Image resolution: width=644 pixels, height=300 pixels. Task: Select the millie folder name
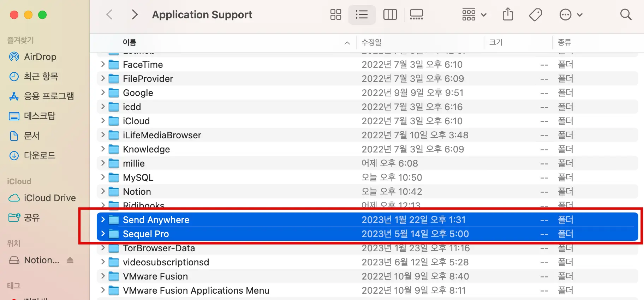(133, 163)
